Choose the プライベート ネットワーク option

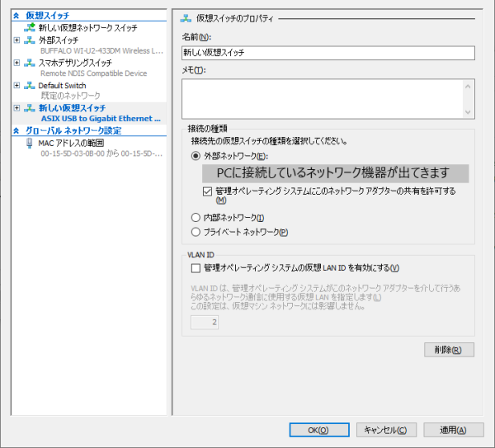[196, 232]
